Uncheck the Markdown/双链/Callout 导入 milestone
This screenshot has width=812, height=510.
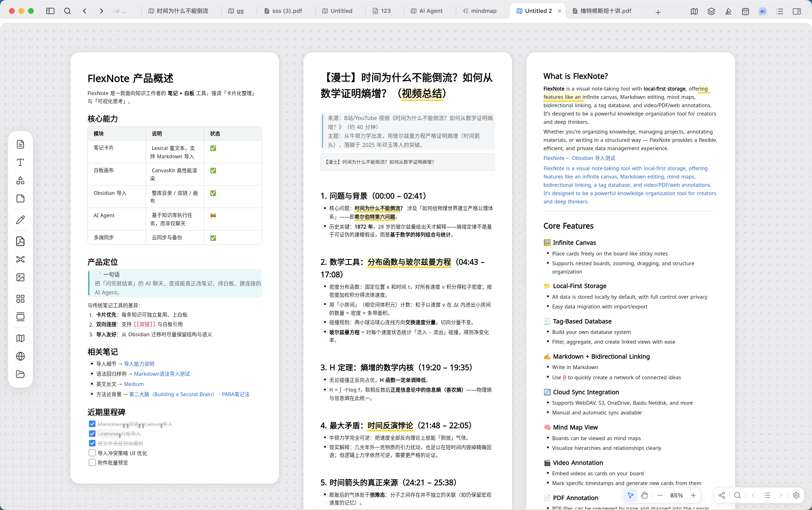(92, 424)
